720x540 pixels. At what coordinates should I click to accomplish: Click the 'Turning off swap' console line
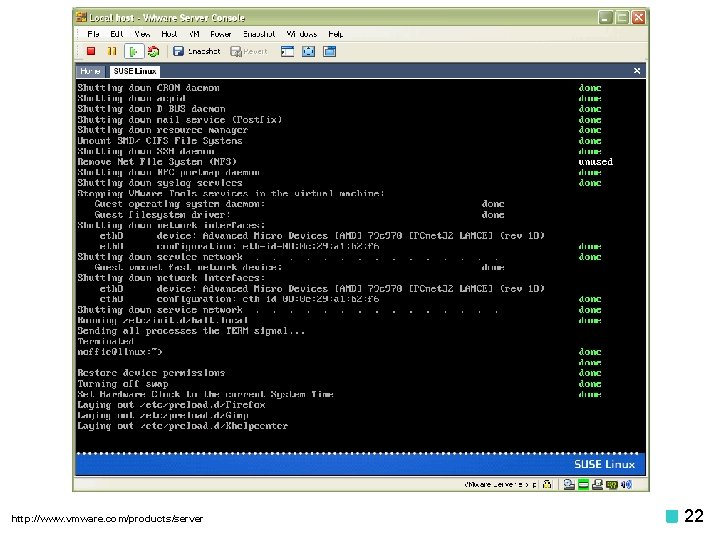point(123,384)
